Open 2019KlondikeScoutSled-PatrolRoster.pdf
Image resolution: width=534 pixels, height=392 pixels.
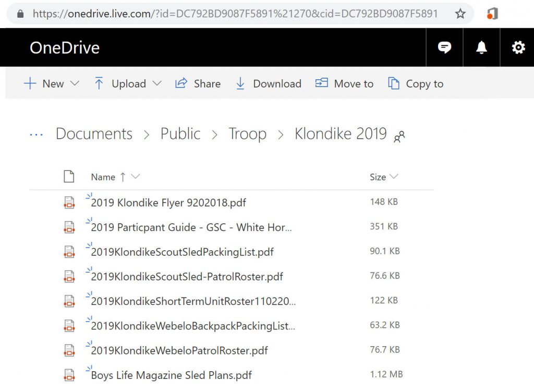(187, 277)
